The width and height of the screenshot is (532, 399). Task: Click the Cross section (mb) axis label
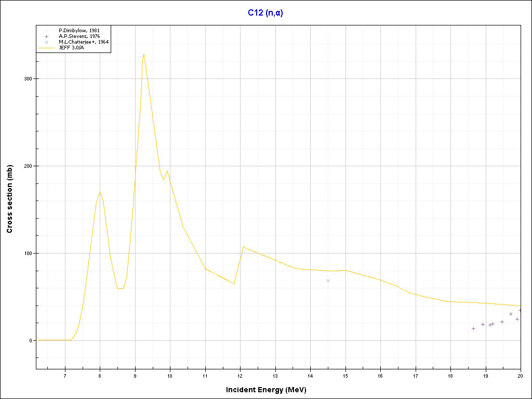tap(9, 199)
